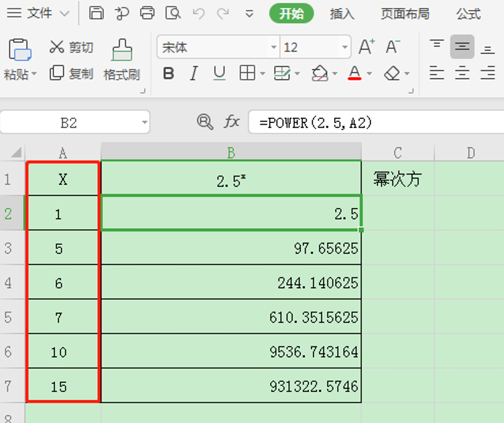Click the cell borders icon
Viewport: 504px width, 423px height.
tap(247, 73)
